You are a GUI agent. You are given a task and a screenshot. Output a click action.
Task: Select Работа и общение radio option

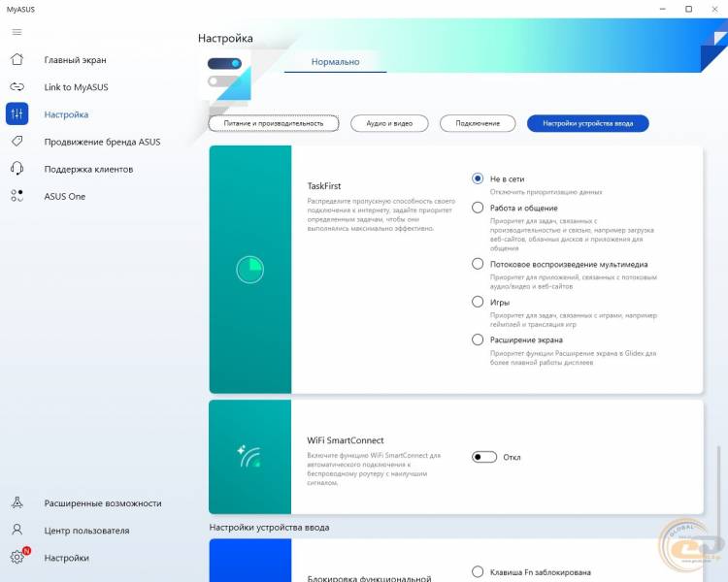tap(478, 208)
